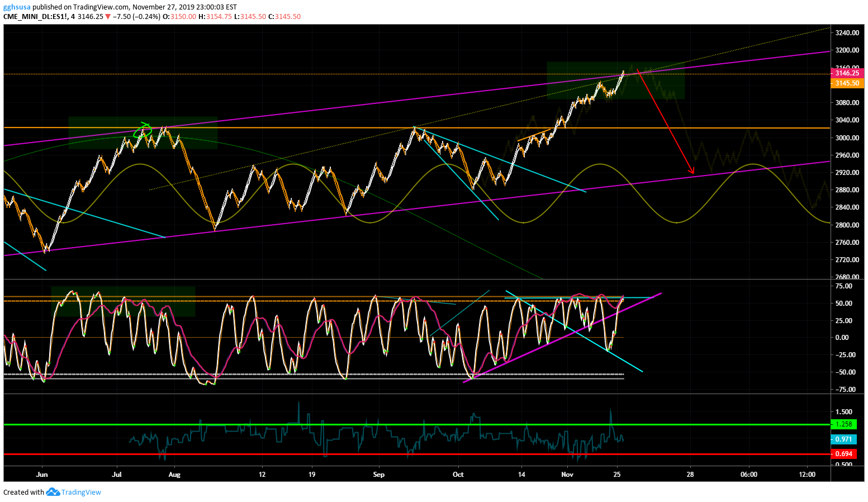
Task: Click the 3080.00 price axis tick
Action: click(x=847, y=103)
